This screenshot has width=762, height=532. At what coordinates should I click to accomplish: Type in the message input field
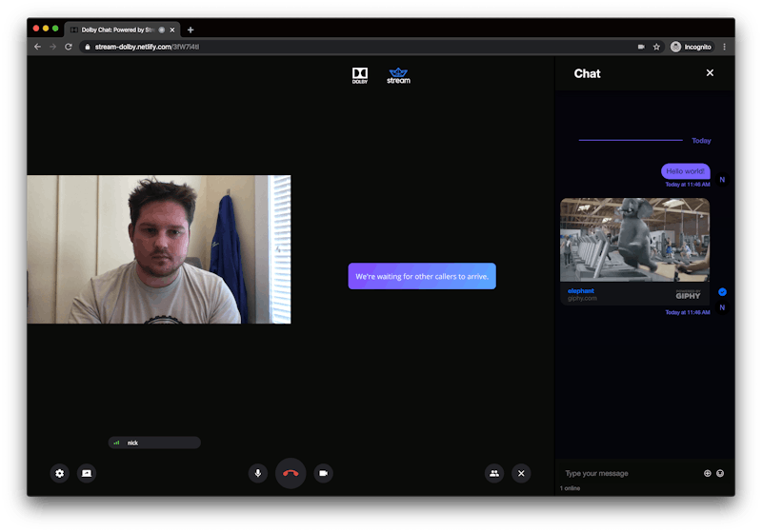(x=629, y=473)
